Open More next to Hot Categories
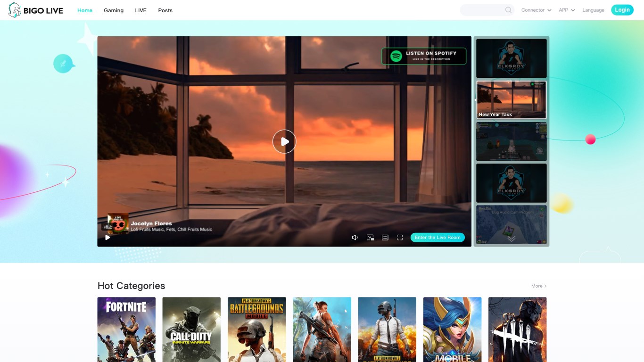This screenshot has height=362, width=644. tap(538, 286)
